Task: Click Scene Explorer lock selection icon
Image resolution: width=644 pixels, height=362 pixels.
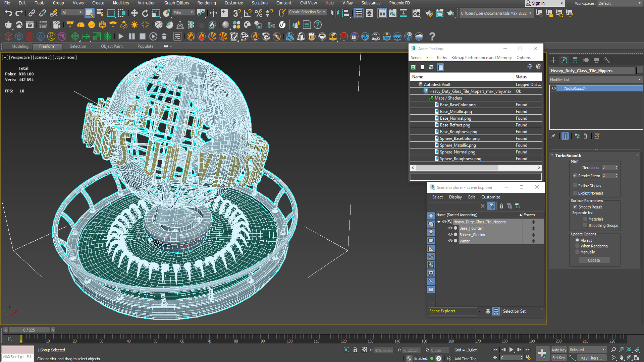Action: point(501,206)
